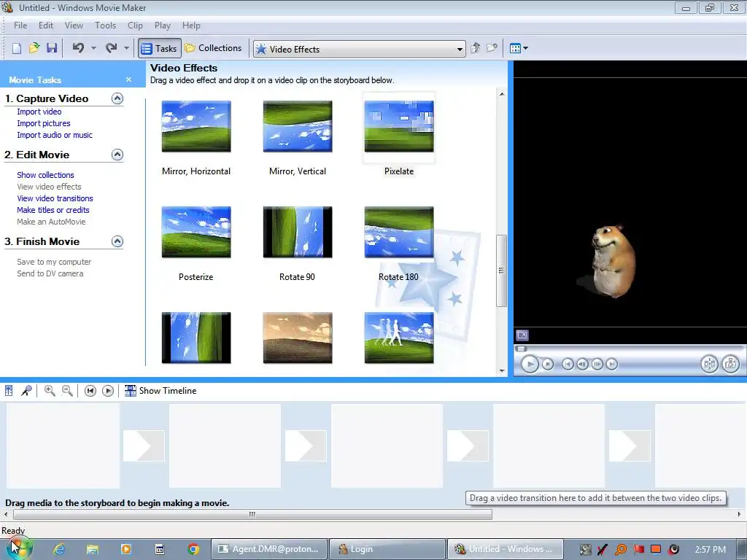747x560 pixels.
Task: Select the Mirror, Vertical effect thumbnail
Action: pyautogui.click(x=298, y=126)
